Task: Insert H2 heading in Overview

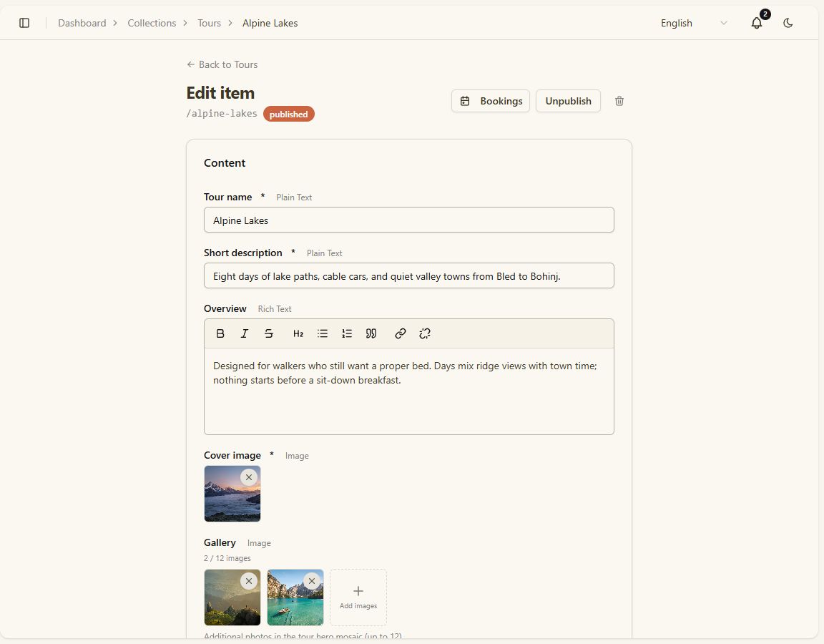Action: coord(298,333)
